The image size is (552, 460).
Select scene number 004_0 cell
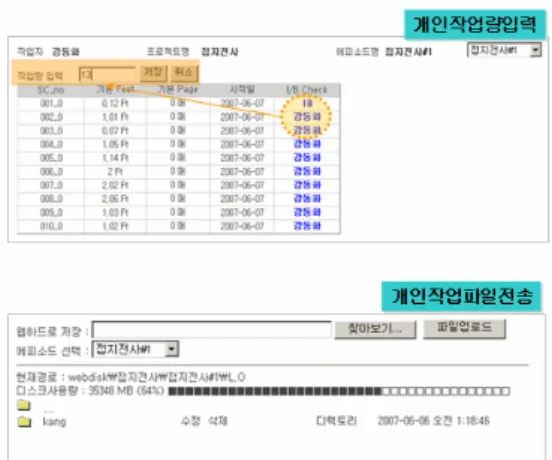pyautogui.click(x=51, y=144)
